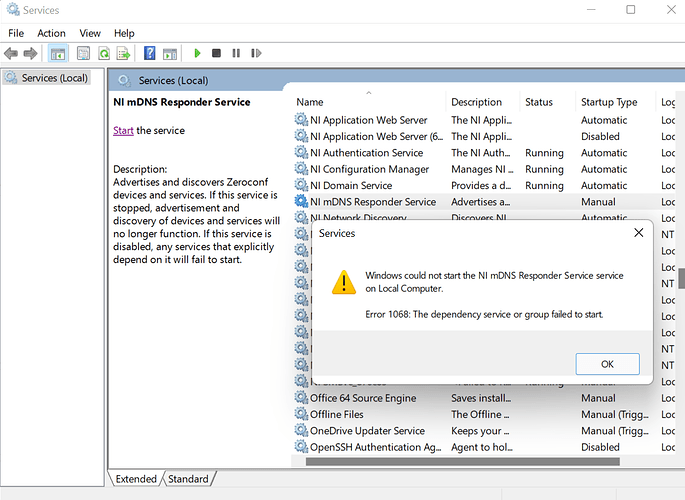
Task: Click Manual startup type of NI mDNS row
Action: pos(598,202)
